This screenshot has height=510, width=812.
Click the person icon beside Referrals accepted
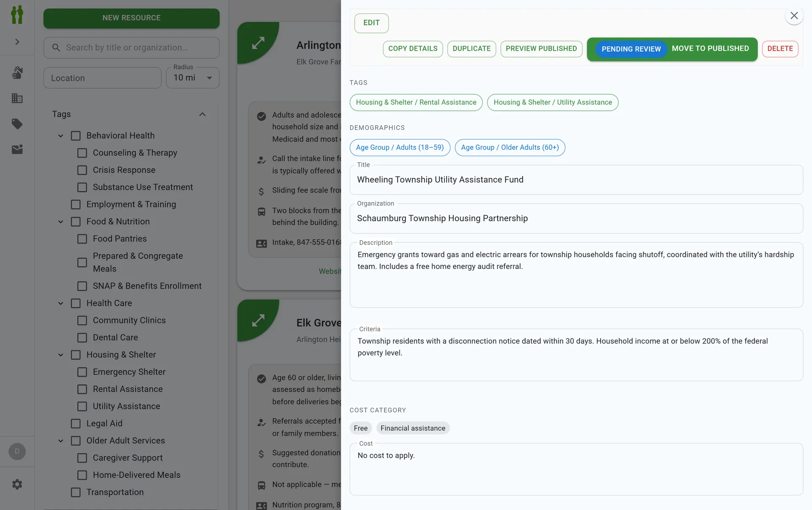coord(261,422)
